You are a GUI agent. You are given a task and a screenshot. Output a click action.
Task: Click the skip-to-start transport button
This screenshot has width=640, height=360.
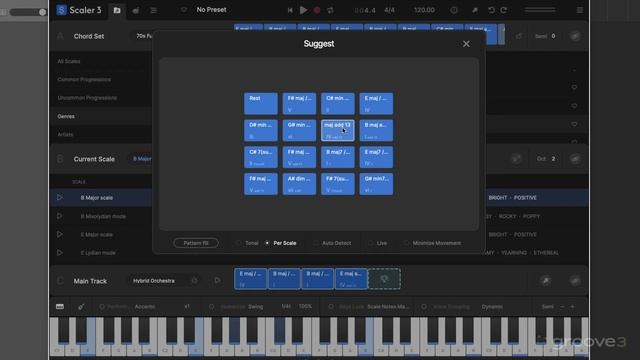tap(290, 10)
